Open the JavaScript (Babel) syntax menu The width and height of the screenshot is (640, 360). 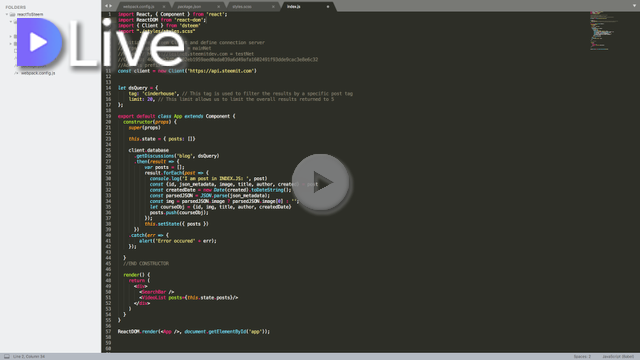click(x=618, y=356)
